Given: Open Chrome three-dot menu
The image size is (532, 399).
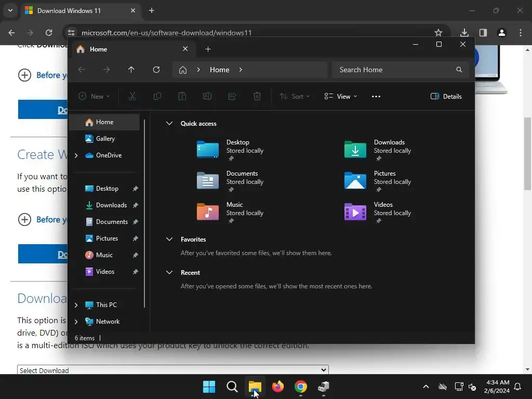Looking at the screenshot, I should pyautogui.click(x=521, y=33).
